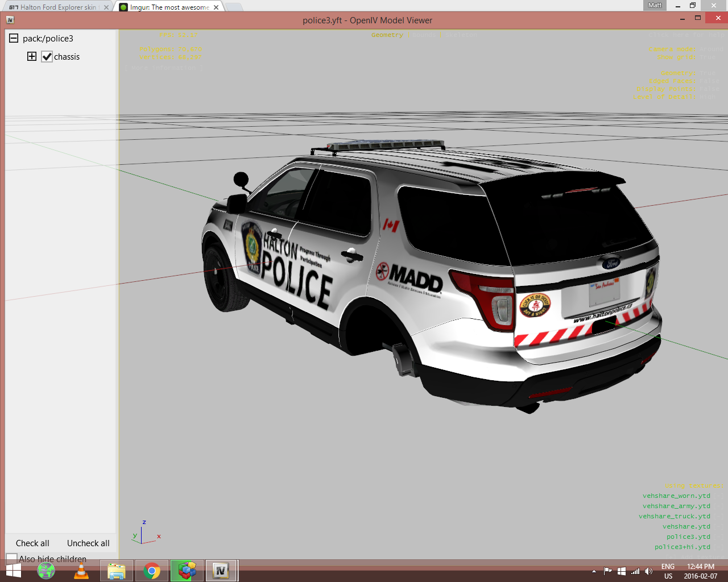This screenshot has width=728, height=582.
Task: Click the OpenIV taskbar icon
Action: click(221, 571)
